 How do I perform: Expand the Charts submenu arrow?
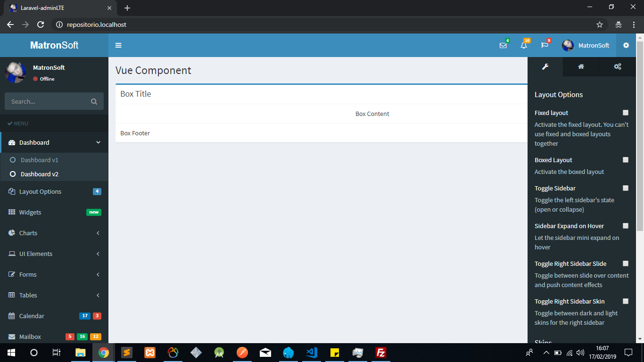(x=98, y=233)
